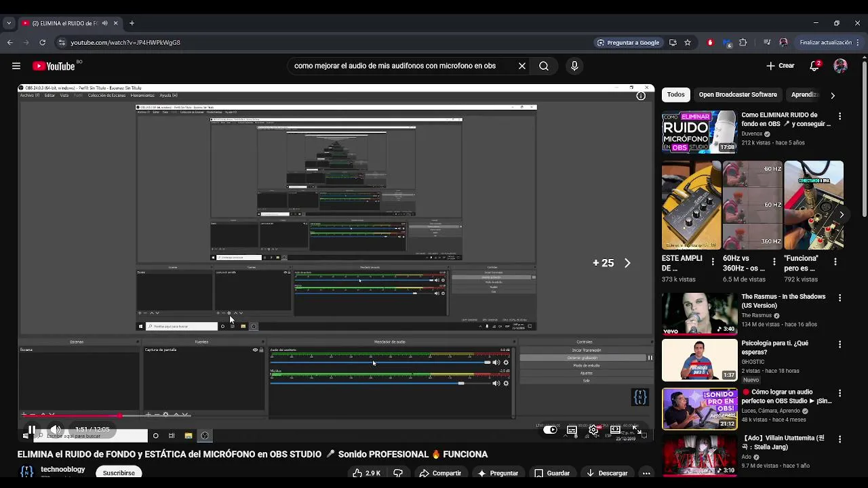This screenshot has width=868, height=488.
Task: Like the video with thumbs up
Action: click(366, 473)
